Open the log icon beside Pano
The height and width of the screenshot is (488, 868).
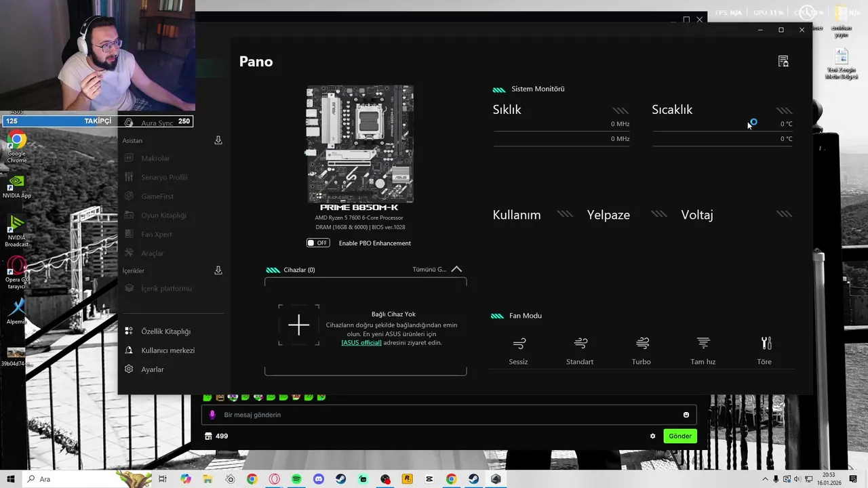[x=783, y=62]
